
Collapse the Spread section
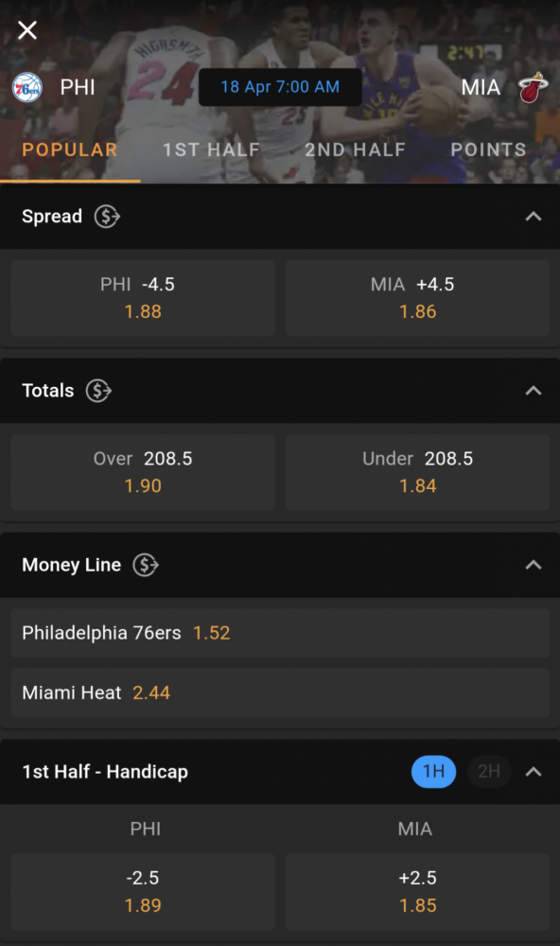pyautogui.click(x=533, y=216)
